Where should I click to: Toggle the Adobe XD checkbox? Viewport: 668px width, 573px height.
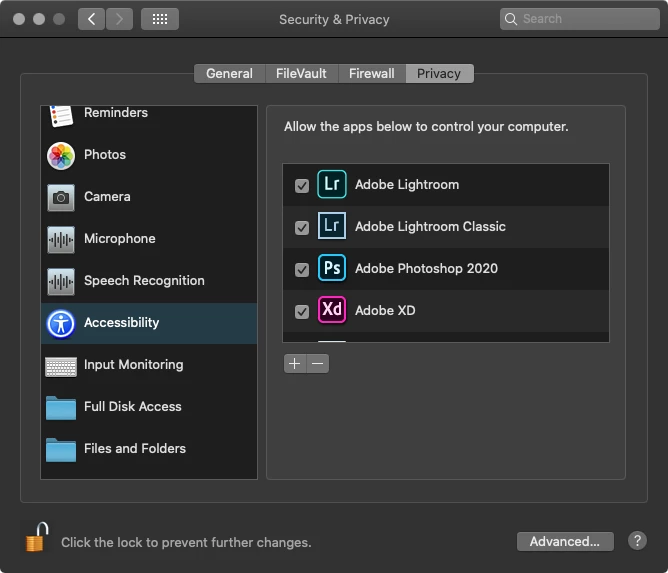coord(302,312)
